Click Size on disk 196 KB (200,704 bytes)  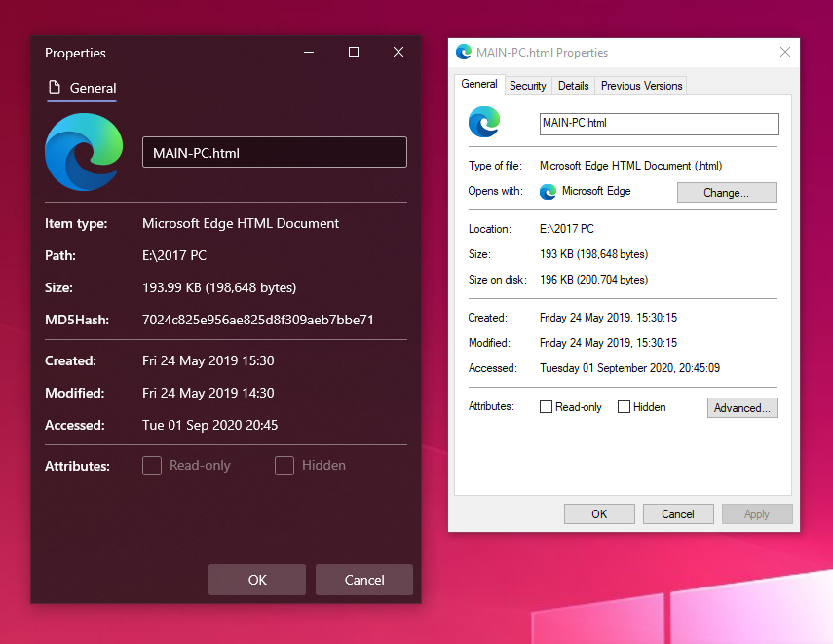pyautogui.click(x=594, y=280)
